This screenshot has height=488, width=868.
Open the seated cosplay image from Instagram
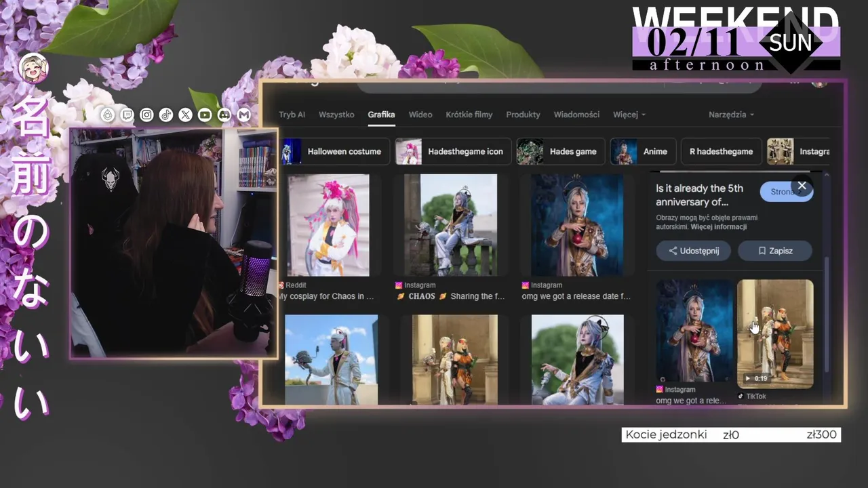(450, 225)
